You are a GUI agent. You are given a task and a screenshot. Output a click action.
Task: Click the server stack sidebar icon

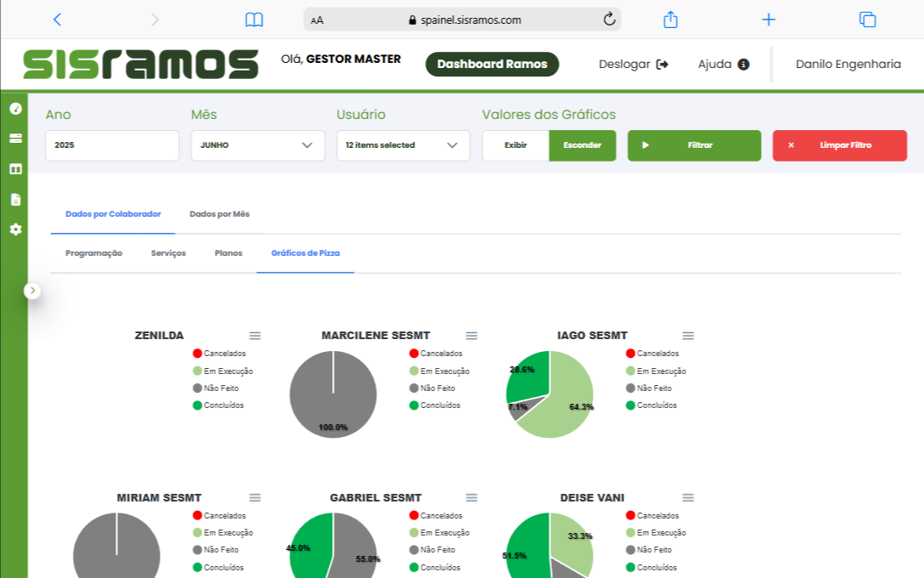pos(14,139)
